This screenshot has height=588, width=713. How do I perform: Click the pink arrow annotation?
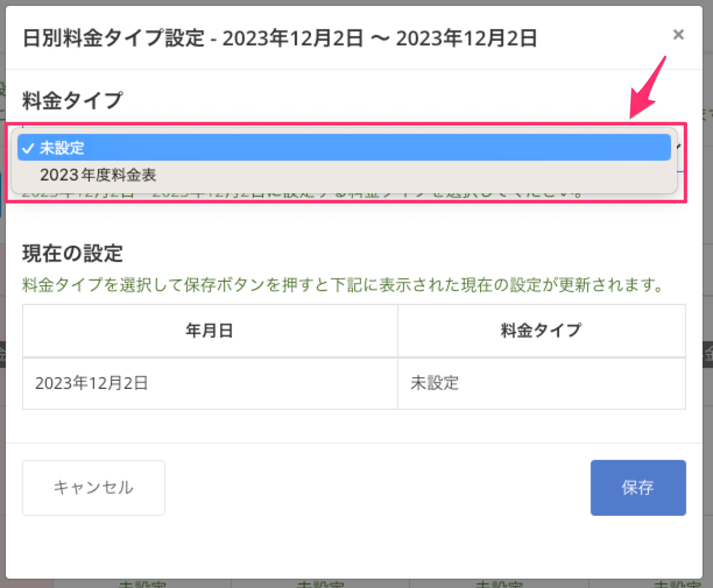point(648,88)
